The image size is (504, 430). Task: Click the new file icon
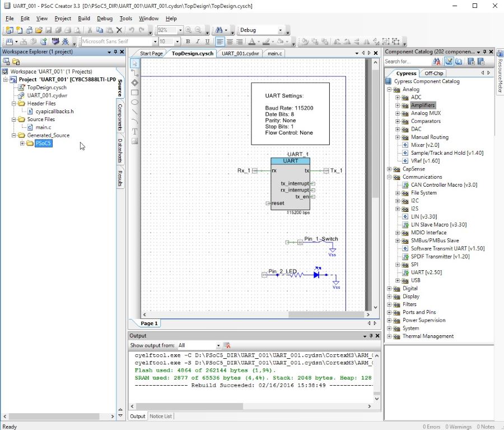coord(20,30)
